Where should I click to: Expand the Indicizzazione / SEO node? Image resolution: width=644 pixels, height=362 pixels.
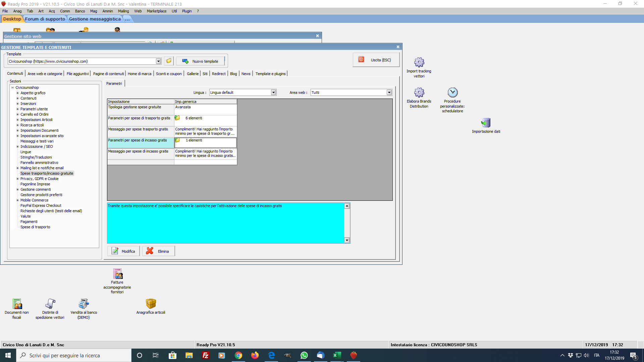click(x=18, y=146)
